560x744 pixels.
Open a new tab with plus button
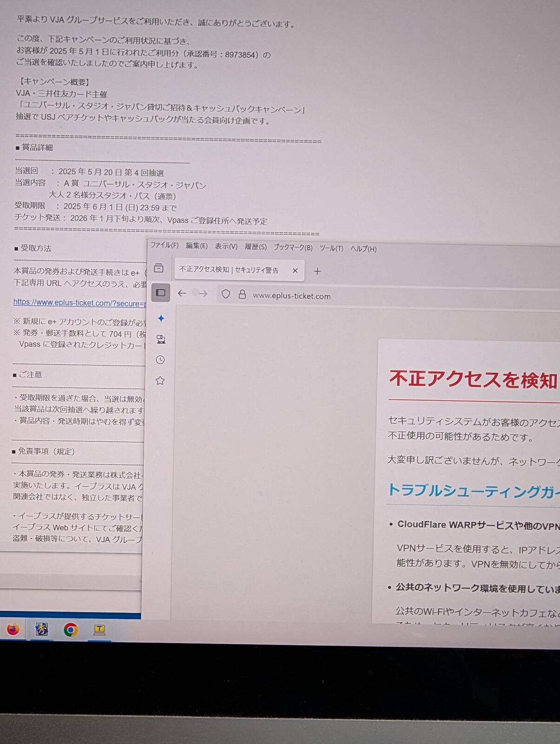[x=317, y=271]
